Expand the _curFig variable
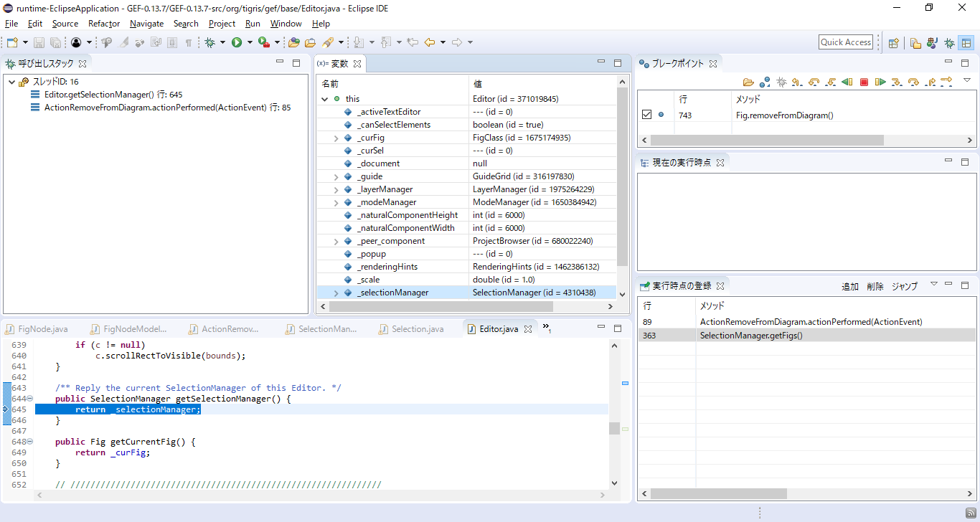 [336, 138]
